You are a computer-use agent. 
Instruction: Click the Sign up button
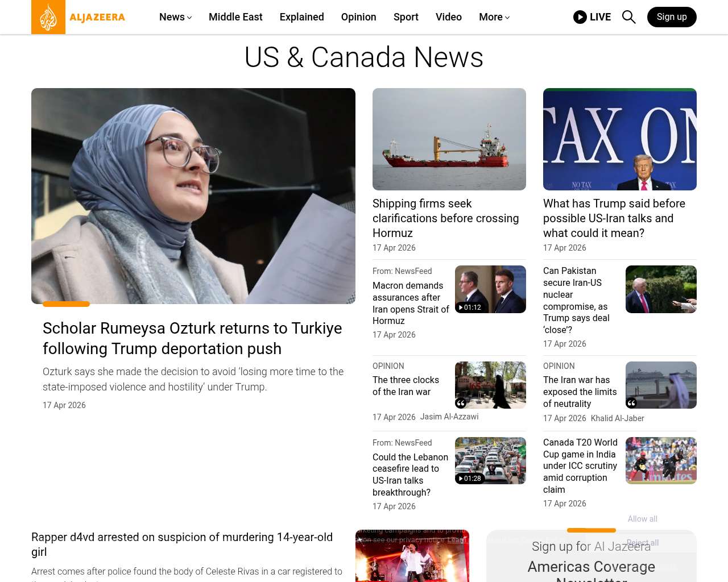tap(672, 17)
